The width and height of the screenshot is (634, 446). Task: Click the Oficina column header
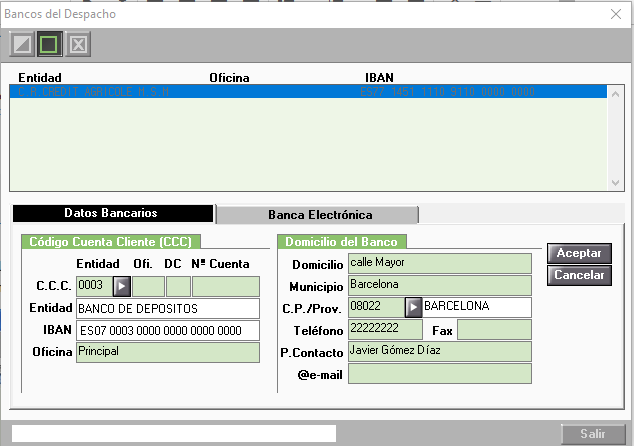229,78
